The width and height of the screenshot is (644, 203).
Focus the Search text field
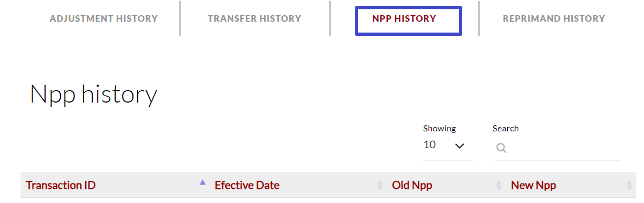coord(557,149)
